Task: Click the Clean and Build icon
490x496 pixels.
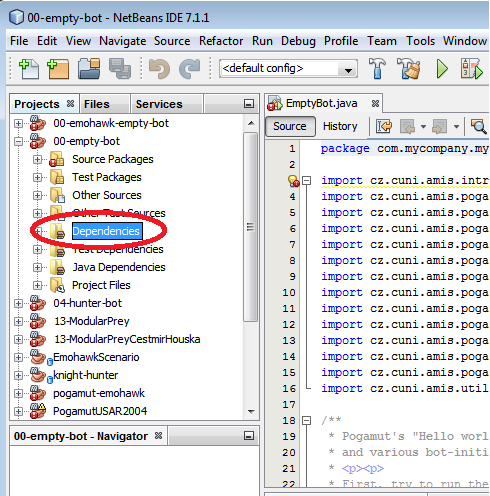Action: [408, 68]
